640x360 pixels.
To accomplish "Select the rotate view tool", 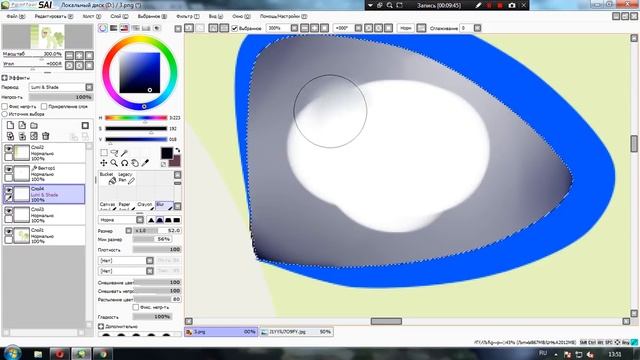I will click(124, 163).
